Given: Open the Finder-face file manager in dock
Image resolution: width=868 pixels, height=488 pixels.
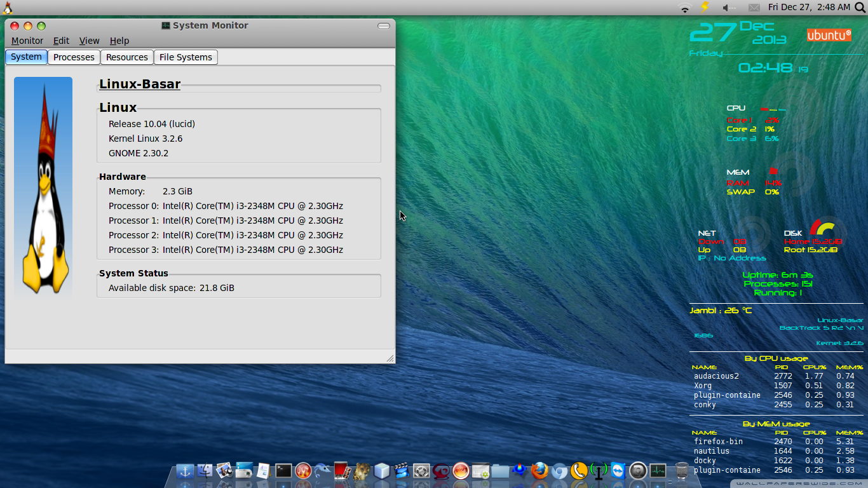Looking at the screenshot, I should [205, 471].
